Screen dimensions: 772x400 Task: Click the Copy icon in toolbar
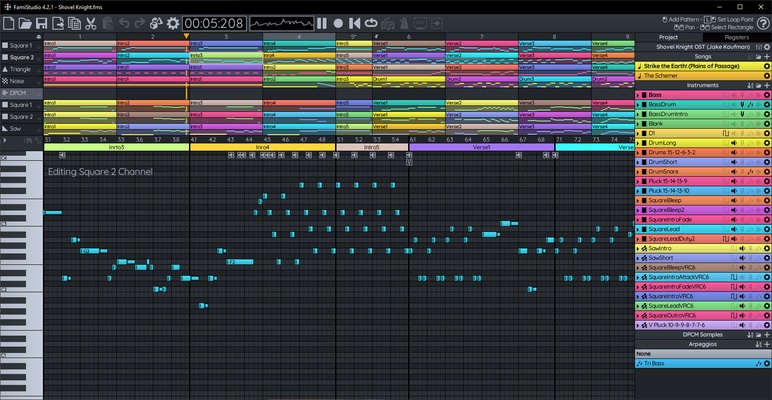tap(74, 23)
